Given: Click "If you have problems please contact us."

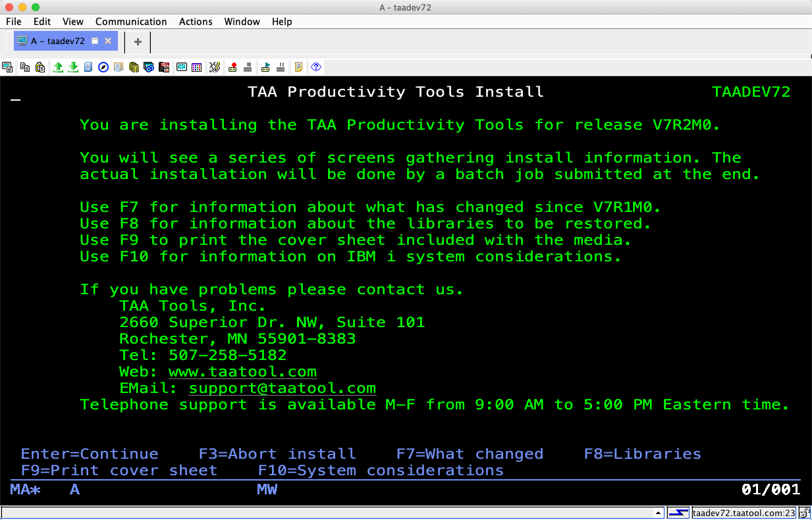Looking at the screenshot, I should [x=272, y=290].
